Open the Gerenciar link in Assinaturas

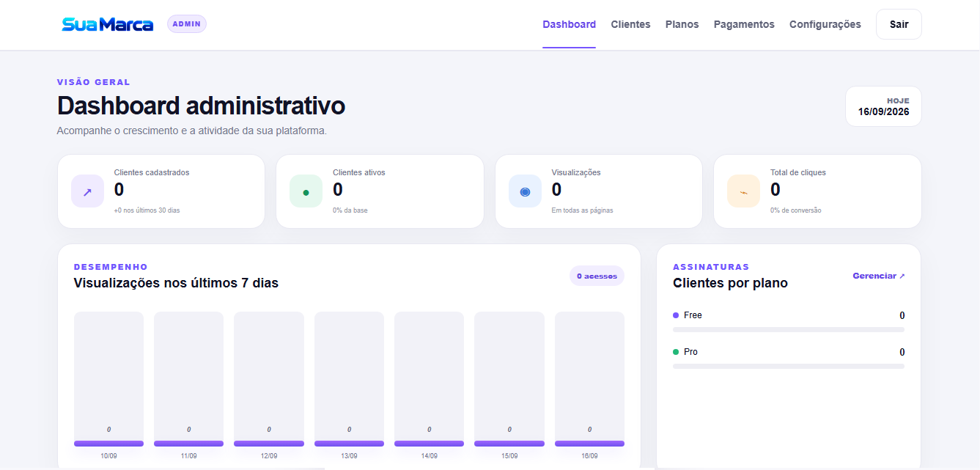tap(878, 276)
